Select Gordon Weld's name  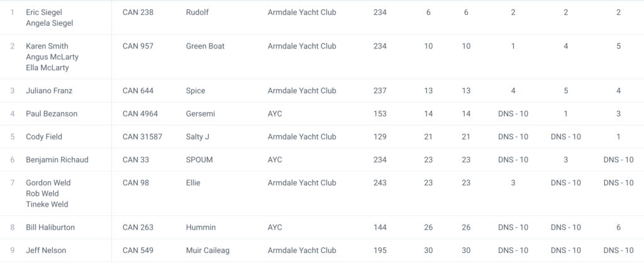tap(48, 183)
